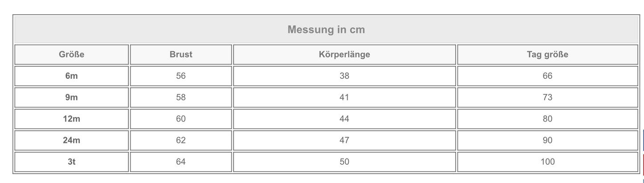The width and height of the screenshot is (644, 183).
Task: Select the Tag größe value 73 cell
Action: (547, 98)
